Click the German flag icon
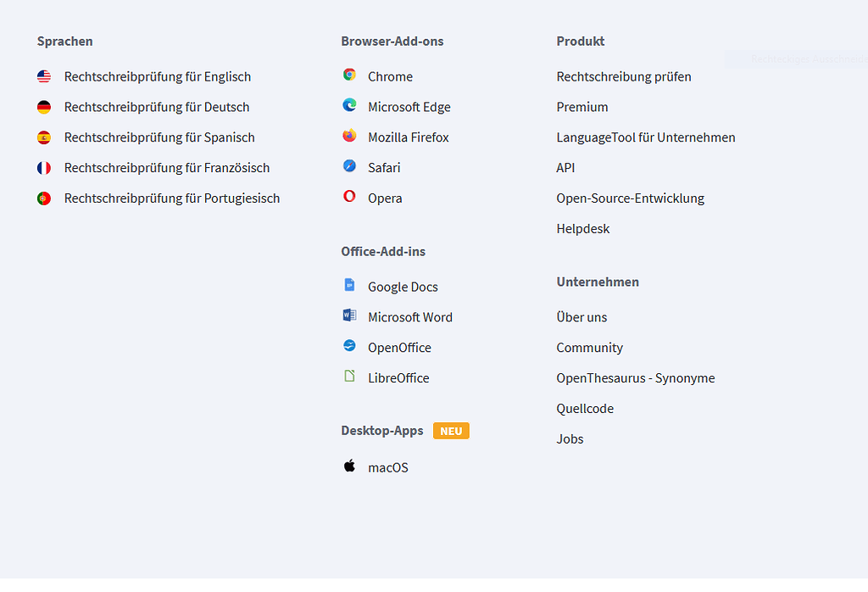The width and height of the screenshot is (868, 592). click(x=44, y=107)
